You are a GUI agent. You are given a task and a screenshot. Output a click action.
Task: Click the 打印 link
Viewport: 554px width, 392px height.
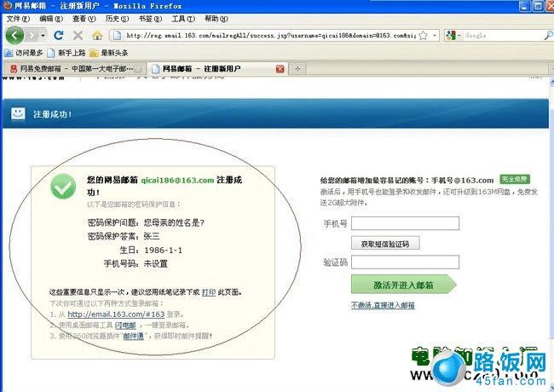(209, 292)
